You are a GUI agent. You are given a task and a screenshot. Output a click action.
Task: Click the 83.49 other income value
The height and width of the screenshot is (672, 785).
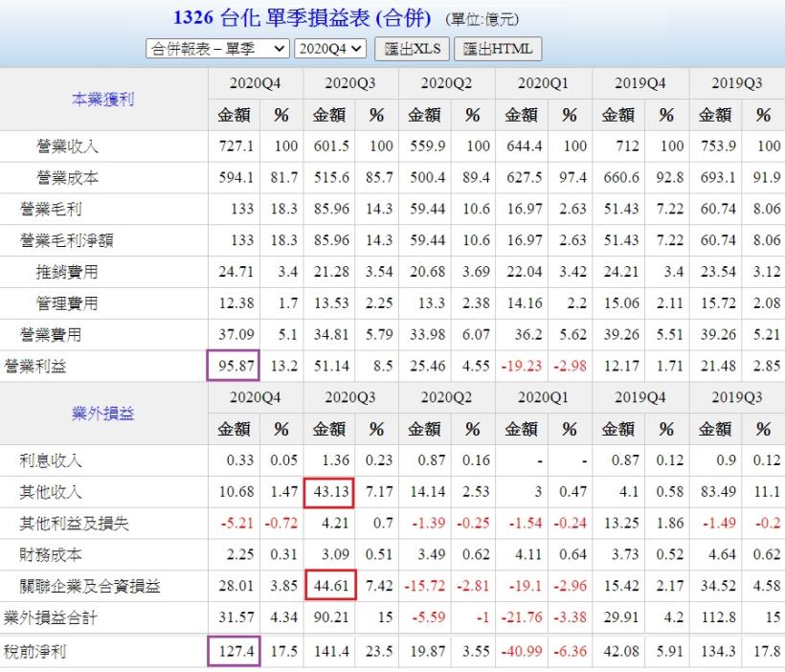(x=718, y=492)
